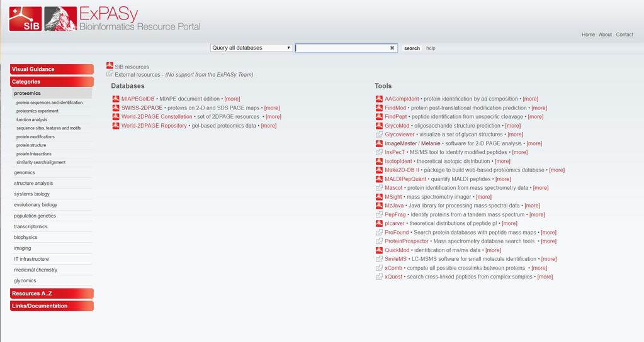Click the SIB icon beside MSight

[379, 197]
